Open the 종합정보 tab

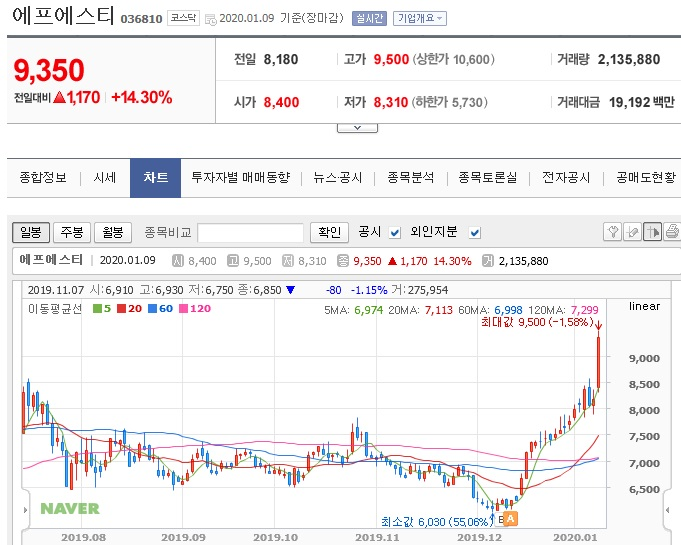click(x=43, y=178)
